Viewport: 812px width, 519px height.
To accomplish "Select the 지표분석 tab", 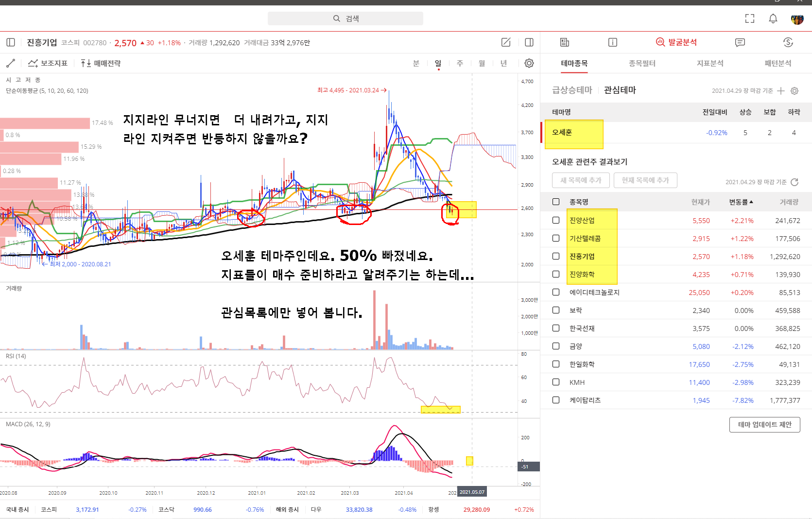I will (x=710, y=63).
